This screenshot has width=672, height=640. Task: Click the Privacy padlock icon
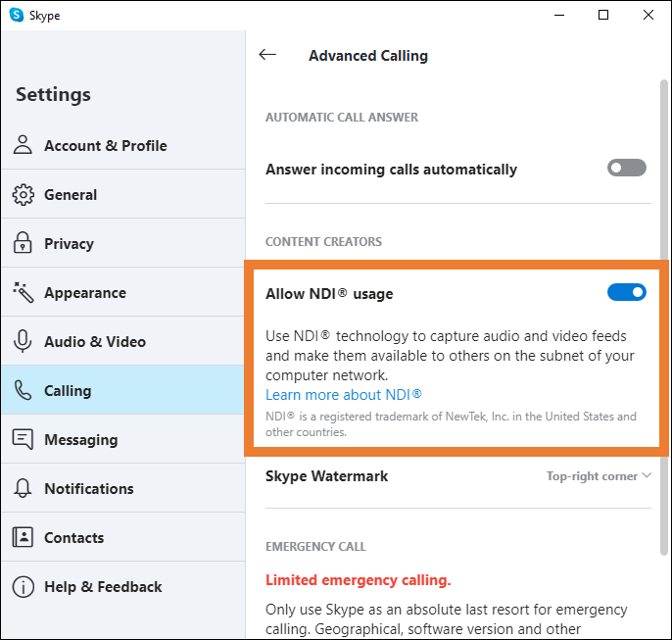tap(23, 243)
